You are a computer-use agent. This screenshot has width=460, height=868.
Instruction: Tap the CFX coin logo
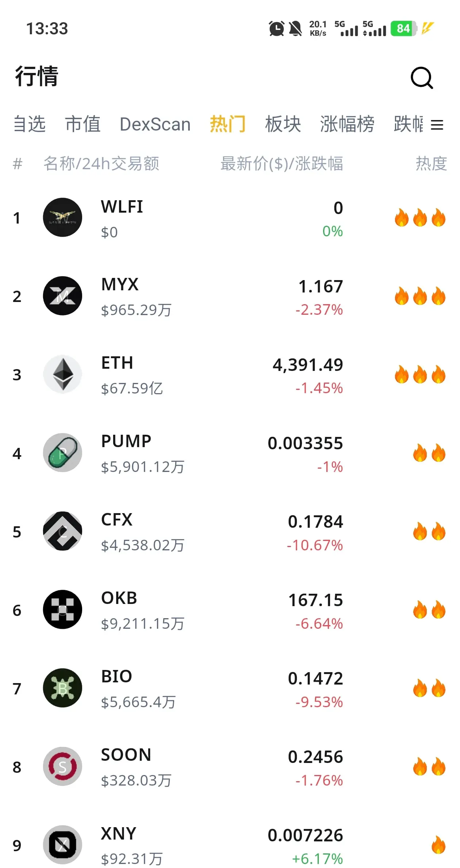click(x=62, y=531)
